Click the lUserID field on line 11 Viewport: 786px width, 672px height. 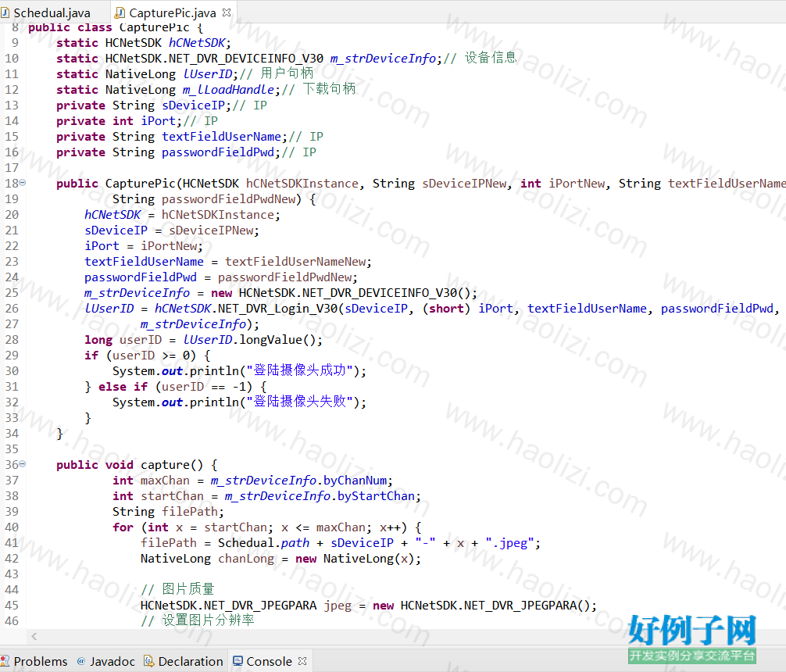tap(208, 73)
